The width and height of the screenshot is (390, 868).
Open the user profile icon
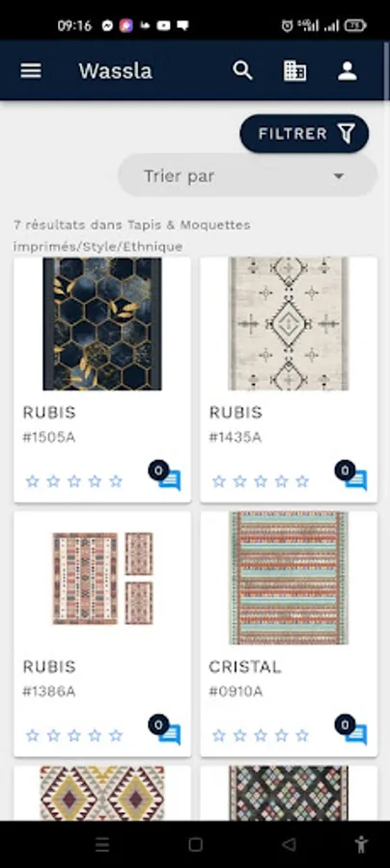click(348, 70)
